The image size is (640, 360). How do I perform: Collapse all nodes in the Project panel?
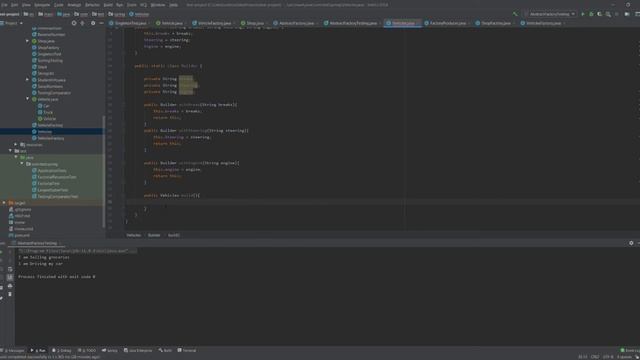coord(82,23)
